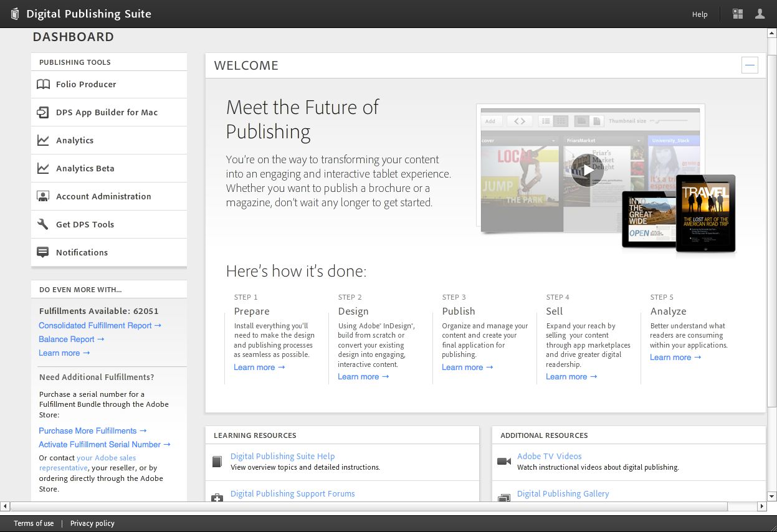Click Learn more under Fulfillments Available
The width and height of the screenshot is (777, 532).
(64, 353)
